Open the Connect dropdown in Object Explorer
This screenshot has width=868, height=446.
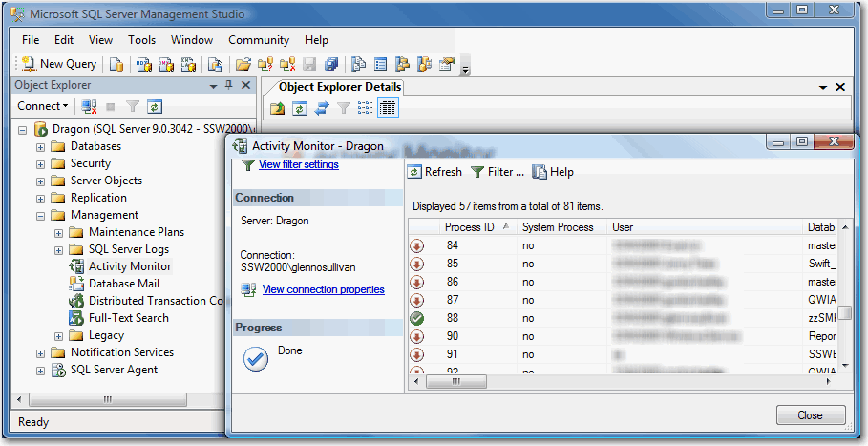pyautogui.click(x=43, y=106)
